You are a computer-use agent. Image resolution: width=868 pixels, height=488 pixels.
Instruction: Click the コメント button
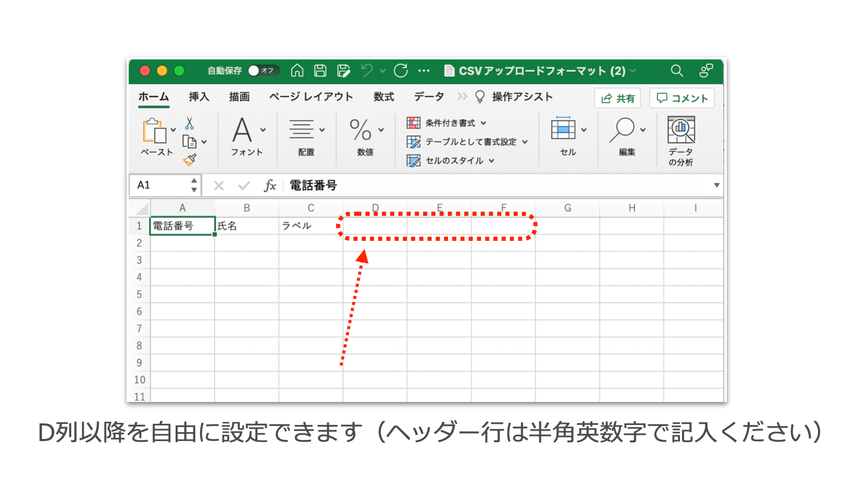[681, 98]
